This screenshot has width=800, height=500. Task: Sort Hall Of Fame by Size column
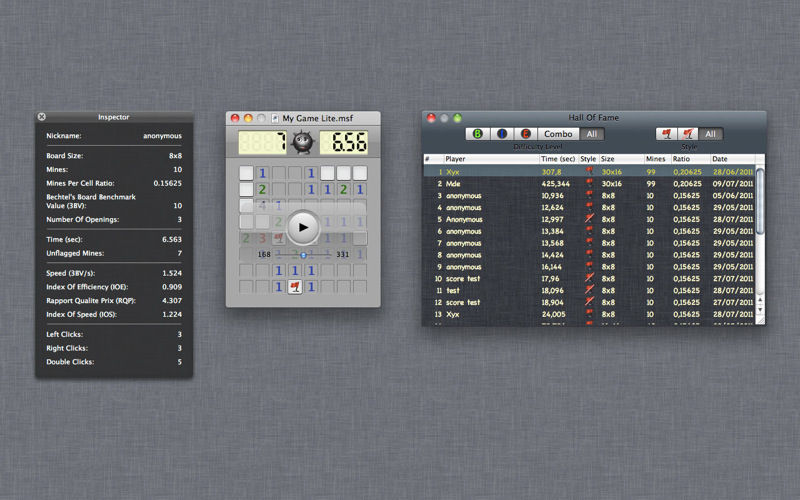click(621, 159)
